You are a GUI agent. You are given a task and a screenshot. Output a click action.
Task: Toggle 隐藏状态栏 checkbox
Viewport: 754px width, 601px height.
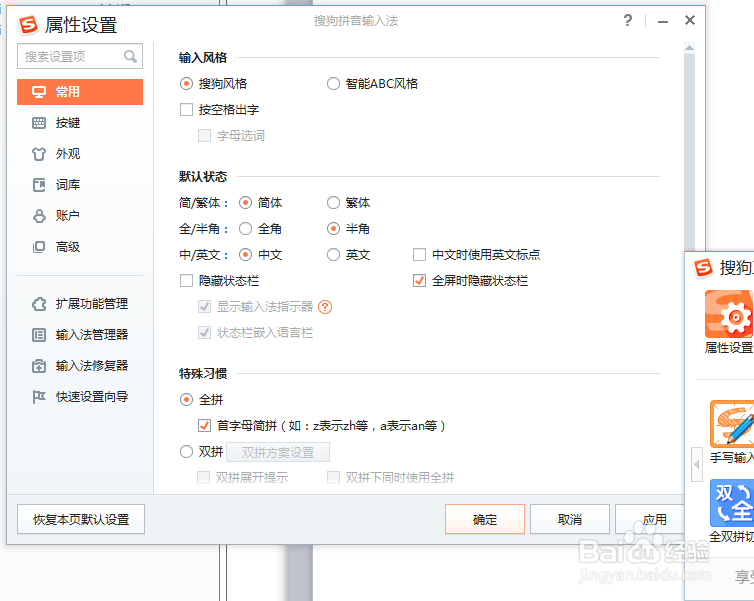pos(186,280)
